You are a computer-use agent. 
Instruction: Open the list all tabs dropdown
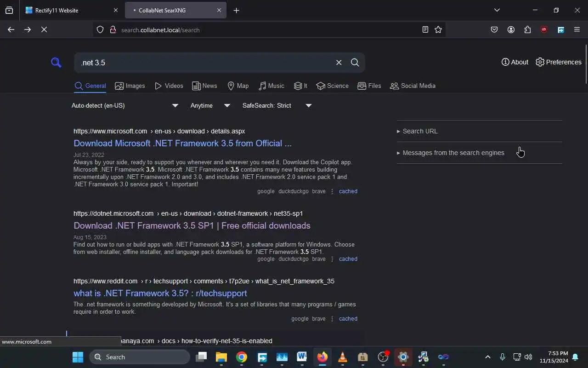coord(497,10)
